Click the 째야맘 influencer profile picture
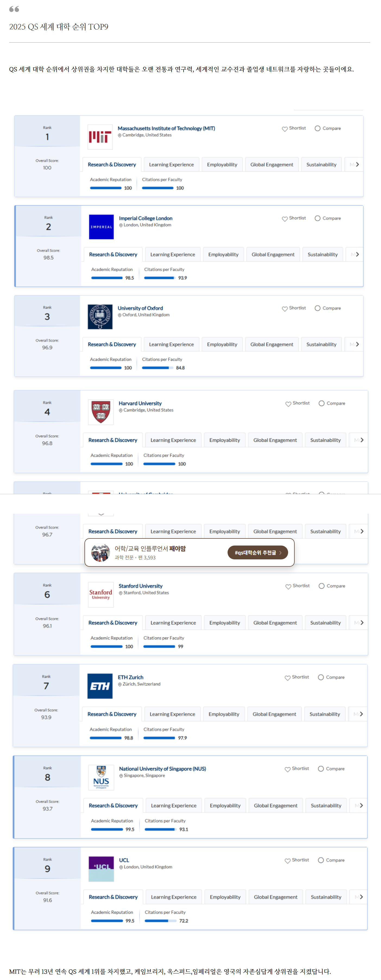 100,552
